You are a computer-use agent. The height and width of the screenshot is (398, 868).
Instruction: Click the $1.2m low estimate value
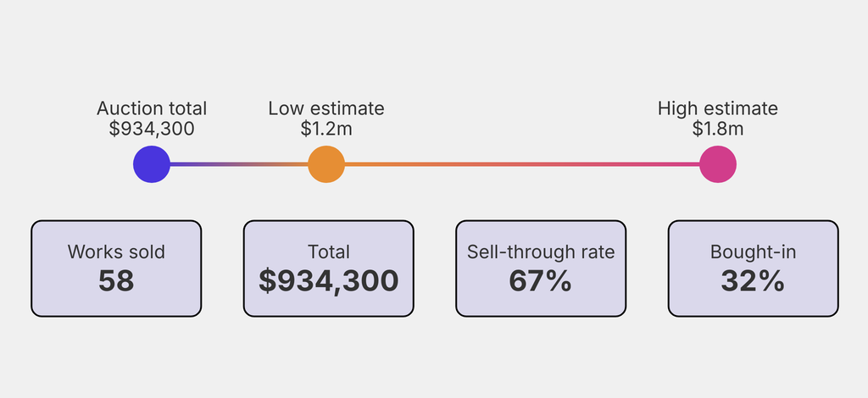[x=326, y=129]
